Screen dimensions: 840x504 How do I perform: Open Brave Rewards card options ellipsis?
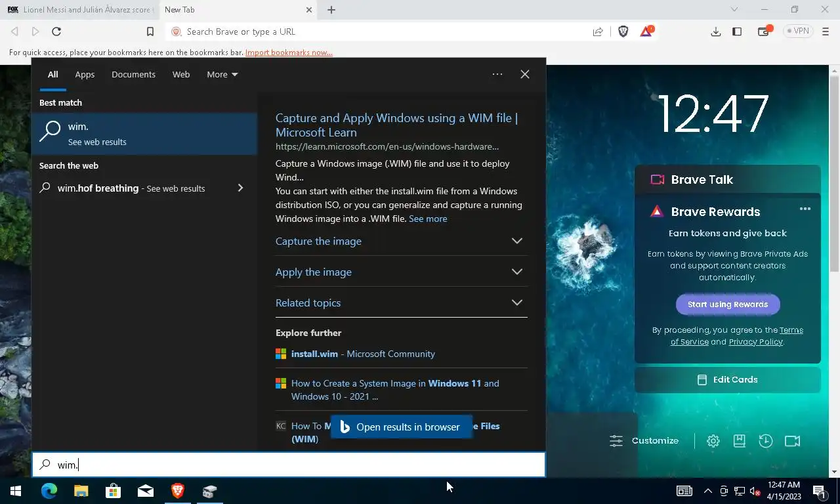click(x=805, y=209)
